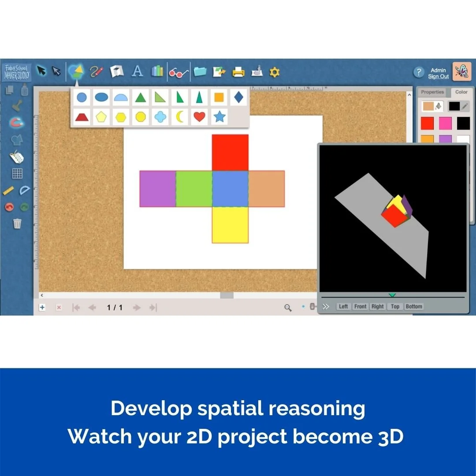Choose the red color swatch
The image size is (476, 476).
coord(427,123)
